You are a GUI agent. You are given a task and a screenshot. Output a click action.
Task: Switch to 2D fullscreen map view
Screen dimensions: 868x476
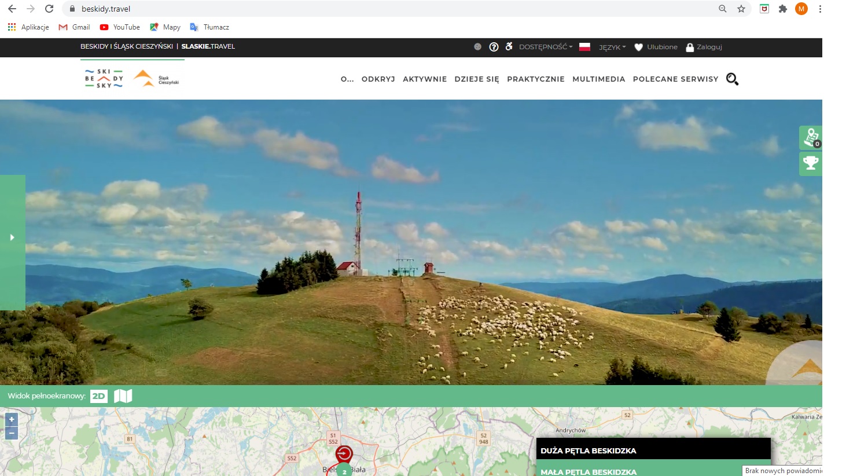point(99,396)
